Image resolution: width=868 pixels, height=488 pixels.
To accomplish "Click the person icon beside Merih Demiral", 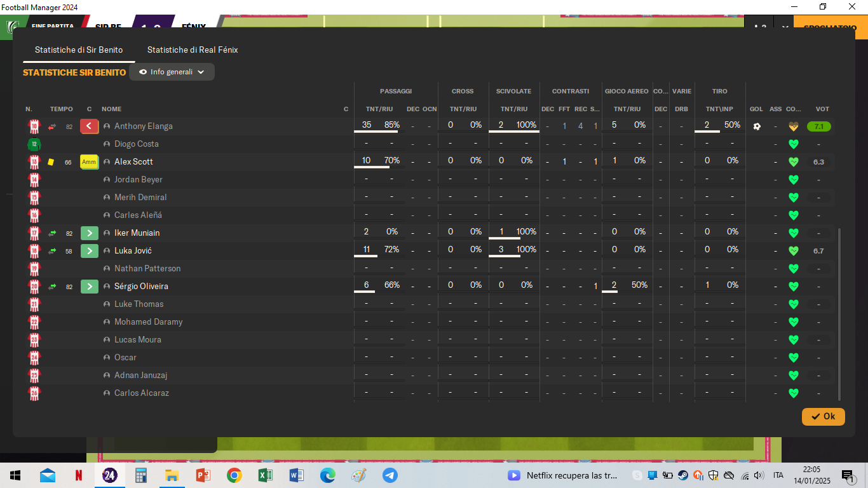I will tap(107, 198).
